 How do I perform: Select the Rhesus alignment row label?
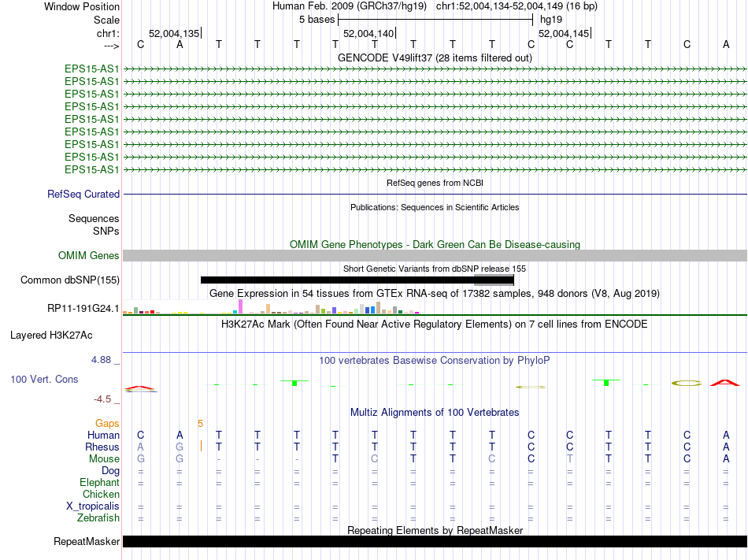102,447
